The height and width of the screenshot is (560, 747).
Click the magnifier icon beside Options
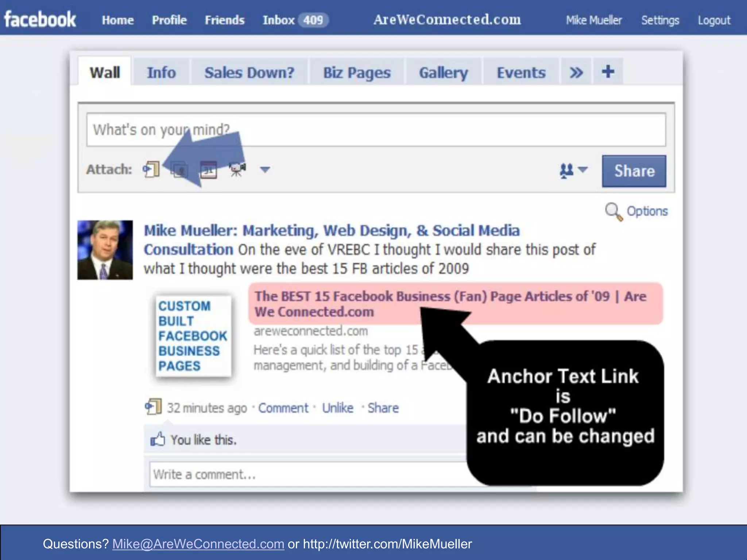(614, 211)
